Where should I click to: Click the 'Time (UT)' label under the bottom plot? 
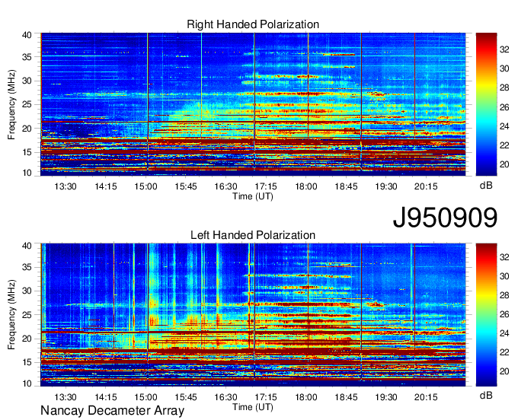click(253, 407)
